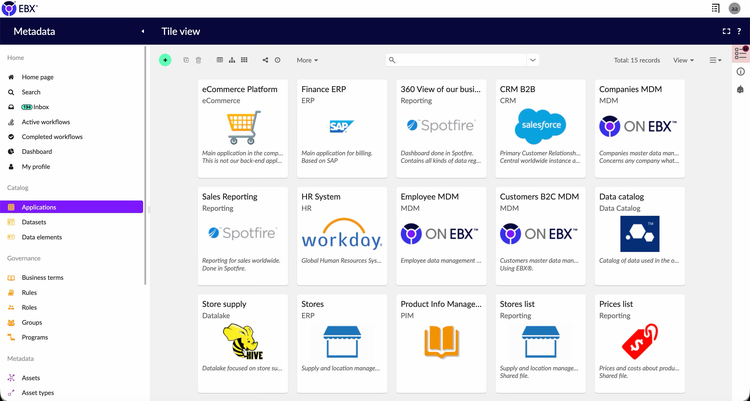
Task: Select the tile grid view icon
Action: tap(244, 60)
